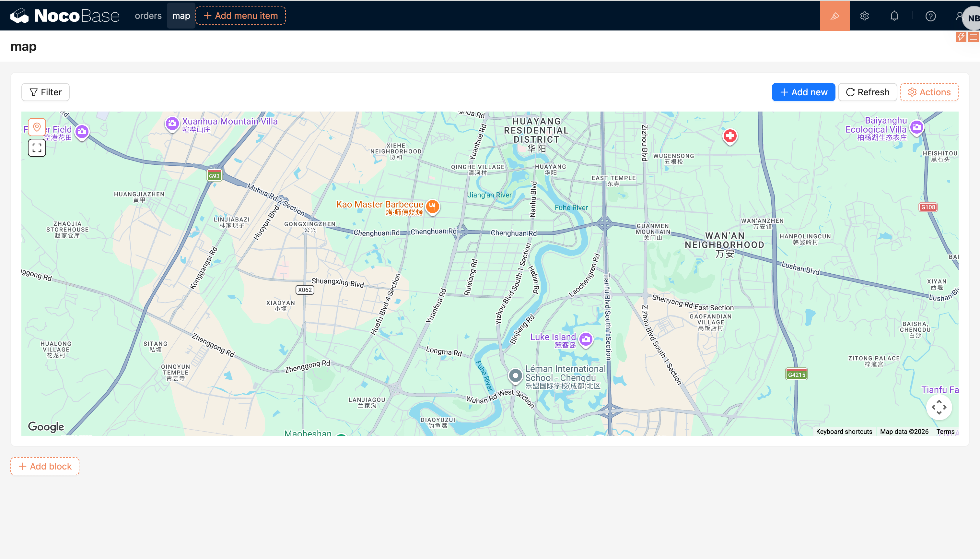Click the red hospital cross marker
Viewport: 980px width, 559px height.
(x=730, y=136)
